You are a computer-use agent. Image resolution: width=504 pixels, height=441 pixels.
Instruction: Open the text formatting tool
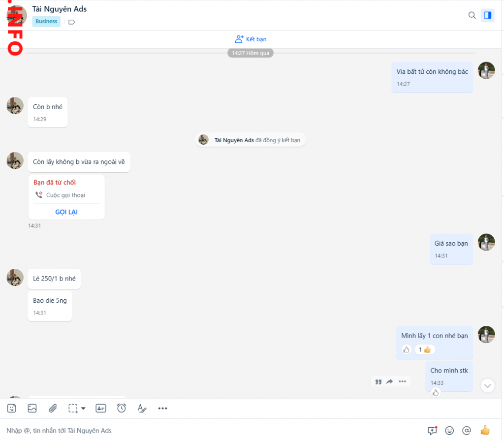(142, 408)
